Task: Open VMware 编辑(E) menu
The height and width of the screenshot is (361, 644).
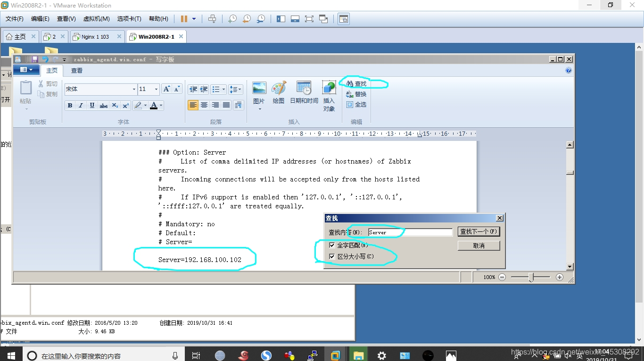Action: (40, 19)
